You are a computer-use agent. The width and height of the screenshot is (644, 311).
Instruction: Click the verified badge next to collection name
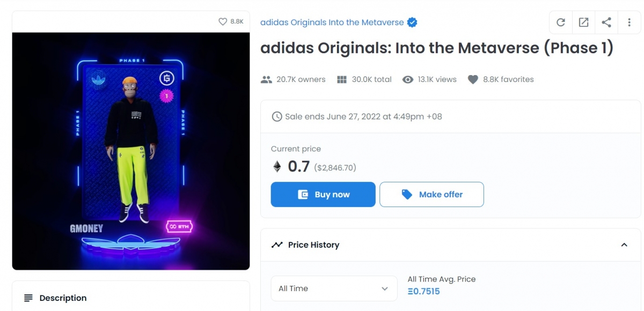click(412, 22)
